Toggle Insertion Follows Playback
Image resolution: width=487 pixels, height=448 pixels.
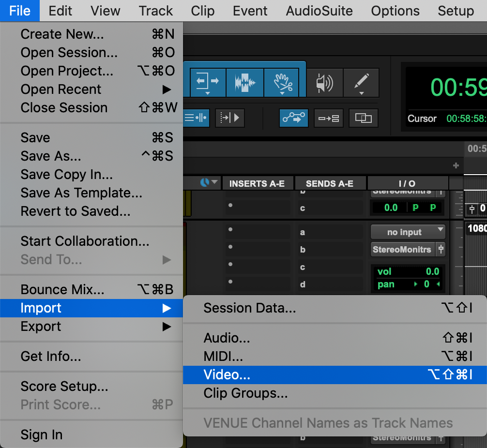coord(230,118)
